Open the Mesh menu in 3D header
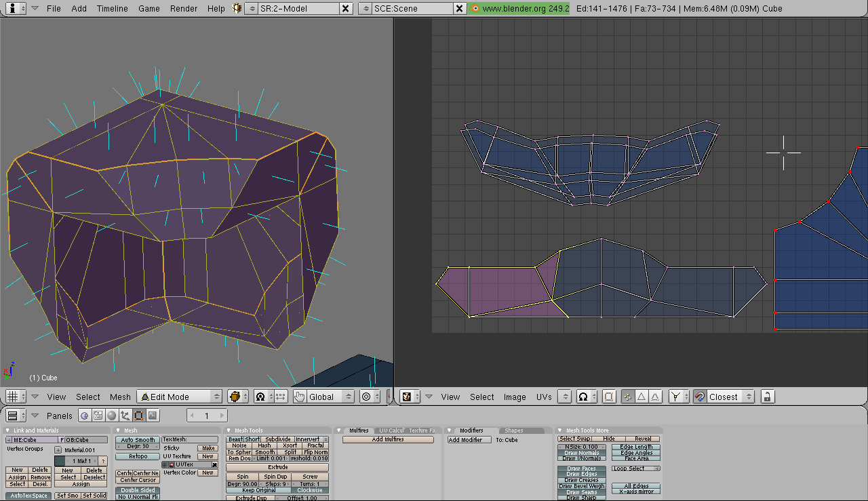868x501 pixels. 120,397
